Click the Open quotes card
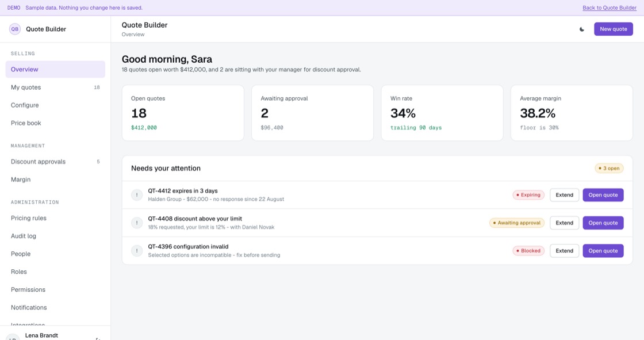This screenshot has width=644, height=340. tap(183, 113)
